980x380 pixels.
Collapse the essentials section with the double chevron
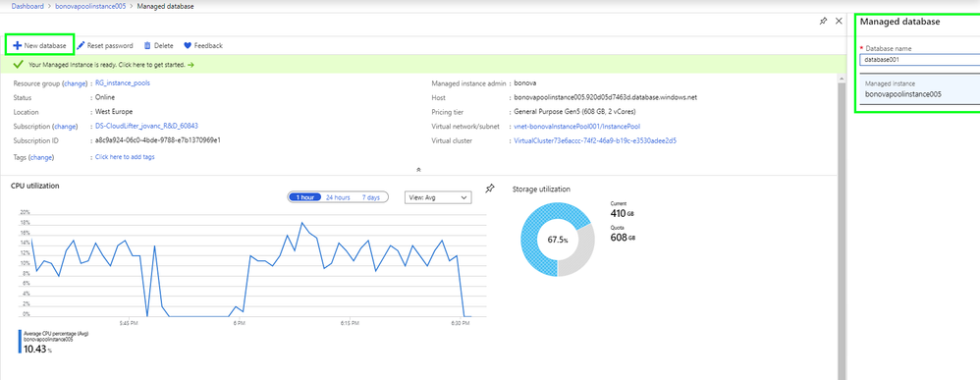pos(418,169)
